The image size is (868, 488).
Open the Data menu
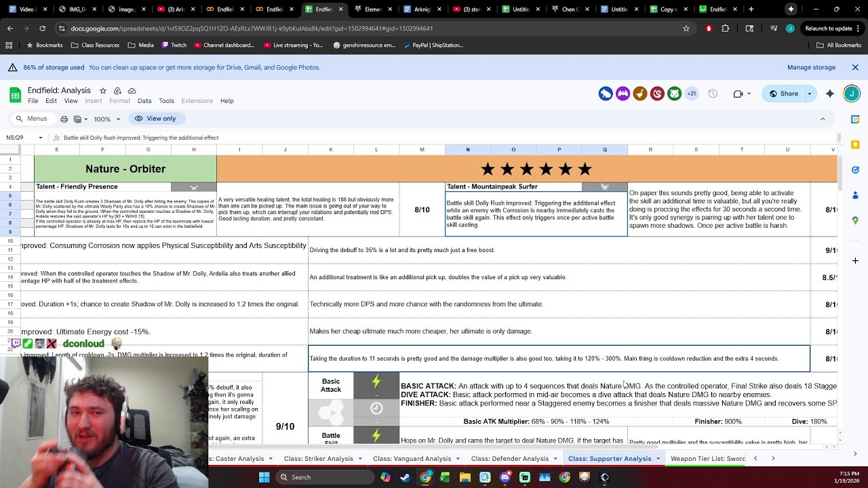(144, 101)
